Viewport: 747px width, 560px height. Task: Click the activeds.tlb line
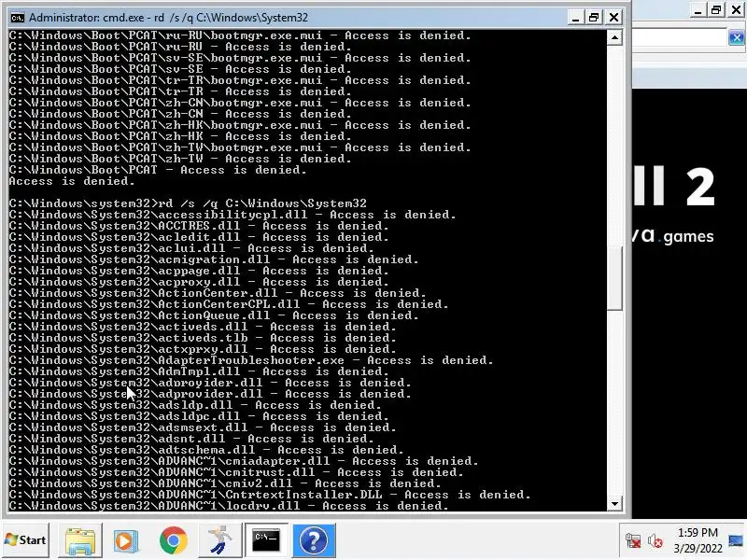[x=203, y=338]
